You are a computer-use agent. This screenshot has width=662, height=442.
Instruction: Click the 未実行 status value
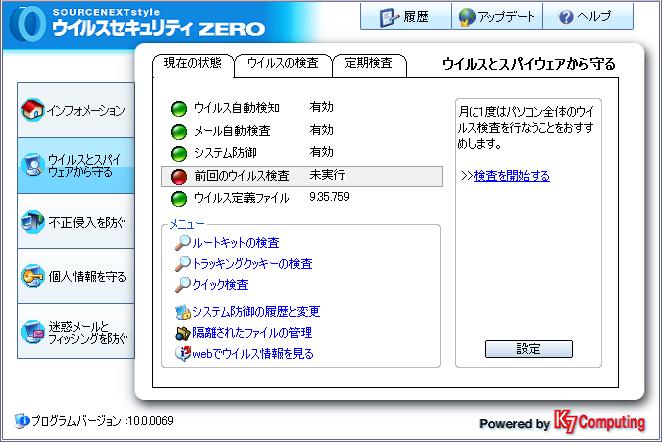tap(327, 175)
